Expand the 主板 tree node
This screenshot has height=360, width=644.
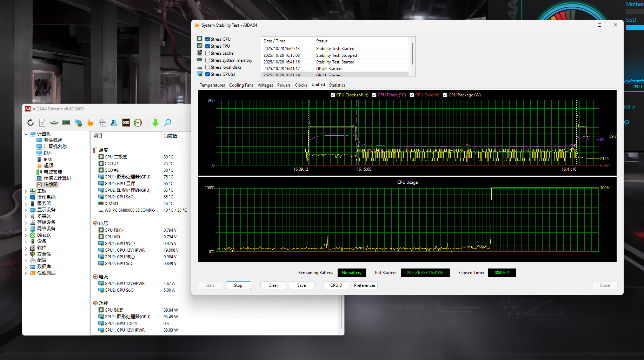(x=26, y=191)
